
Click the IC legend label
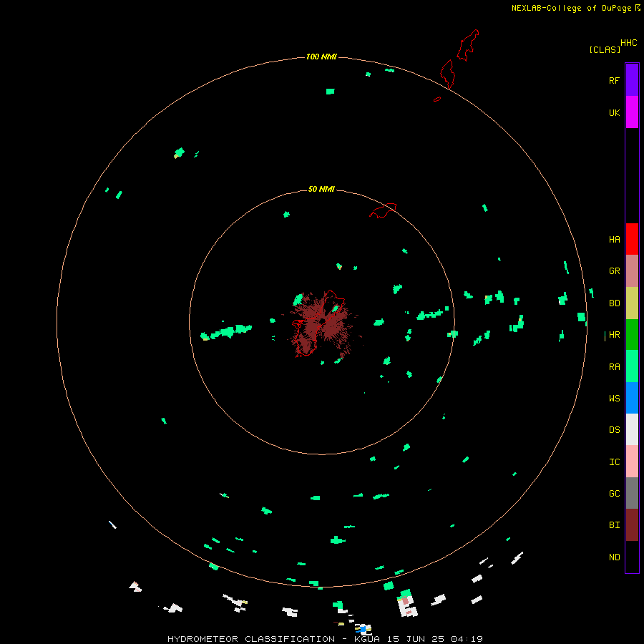pos(614,462)
